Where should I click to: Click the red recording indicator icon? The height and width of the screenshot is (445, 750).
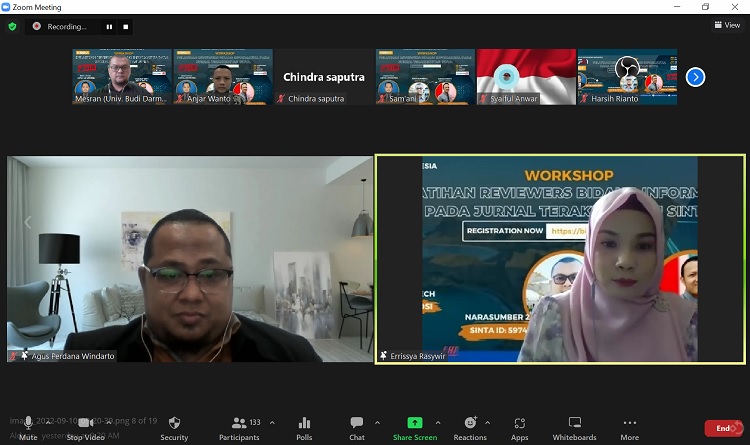tap(36, 26)
